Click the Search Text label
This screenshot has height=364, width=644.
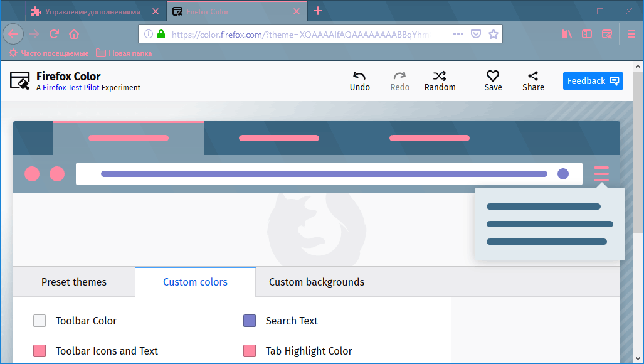click(292, 321)
